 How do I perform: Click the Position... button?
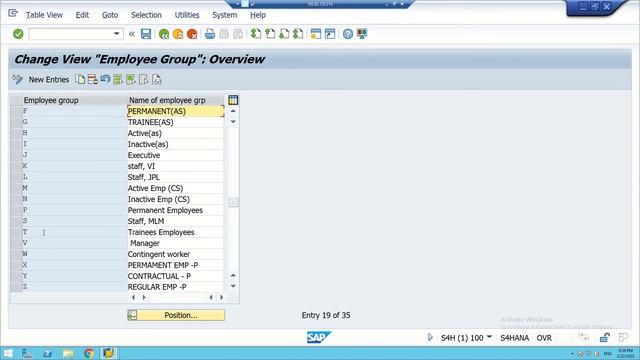[176, 315]
